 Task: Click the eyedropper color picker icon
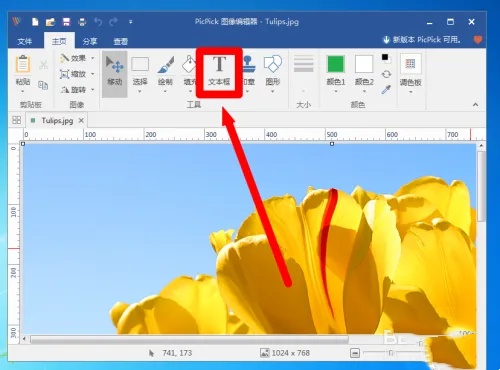(x=386, y=89)
